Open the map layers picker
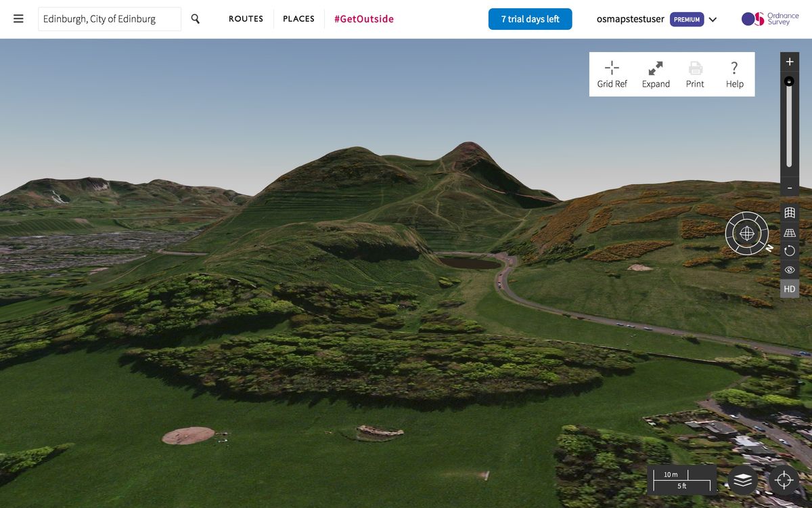This screenshot has height=508, width=812. pos(742,480)
